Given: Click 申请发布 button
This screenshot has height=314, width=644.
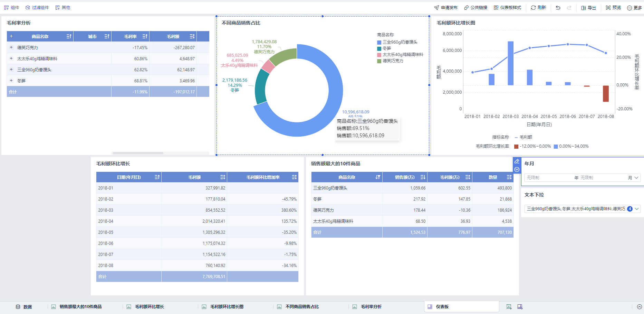Looking at the screenshot, I should click(446, 8).
